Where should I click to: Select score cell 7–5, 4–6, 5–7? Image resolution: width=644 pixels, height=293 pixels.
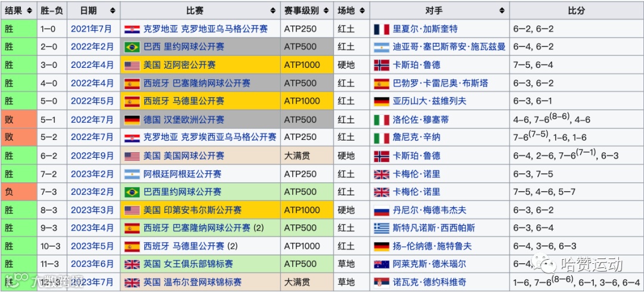click(x=576, y=192)
